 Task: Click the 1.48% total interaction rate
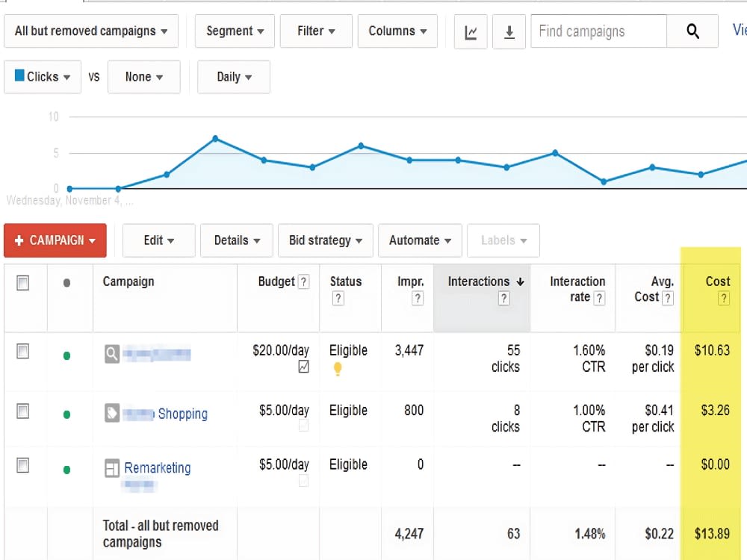click(x=590, y=534)
